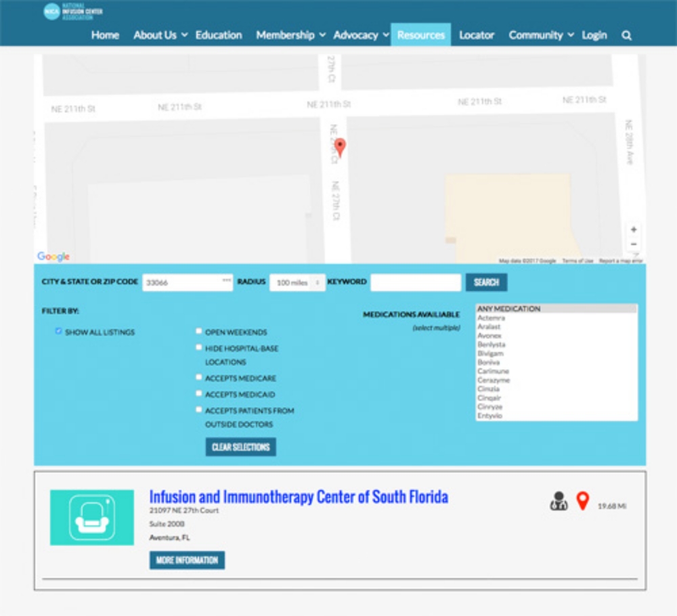
Task: Click the red location pin in listing
Action: 583,501
